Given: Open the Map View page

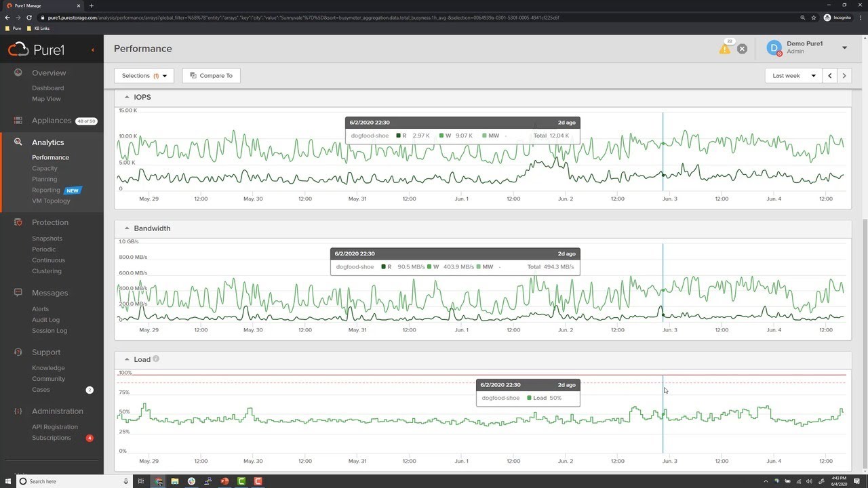Looking at the screenshot, I should pyautogui.click(x=46, y=99).
